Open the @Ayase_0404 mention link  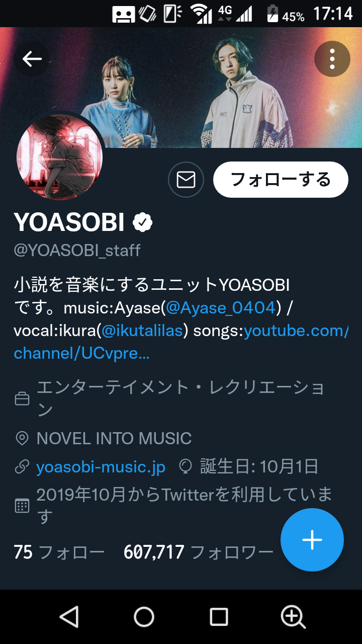pos(221,307)
